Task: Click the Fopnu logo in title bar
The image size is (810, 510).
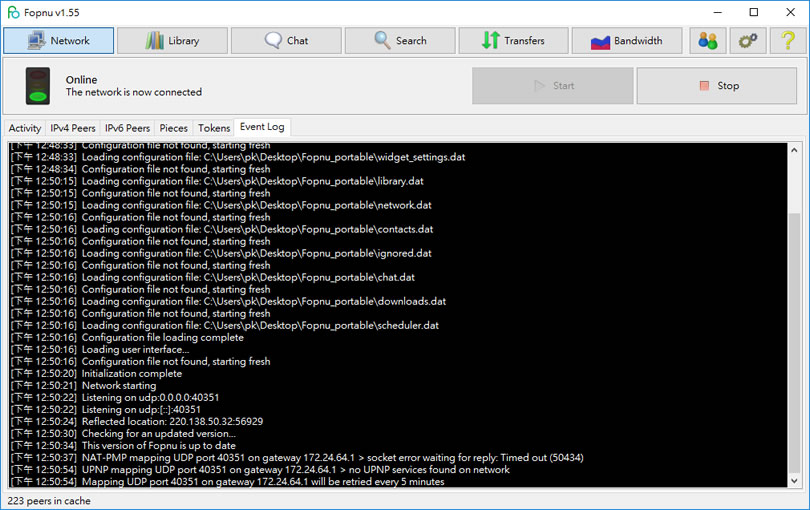Action: click(x=13, y=12)
